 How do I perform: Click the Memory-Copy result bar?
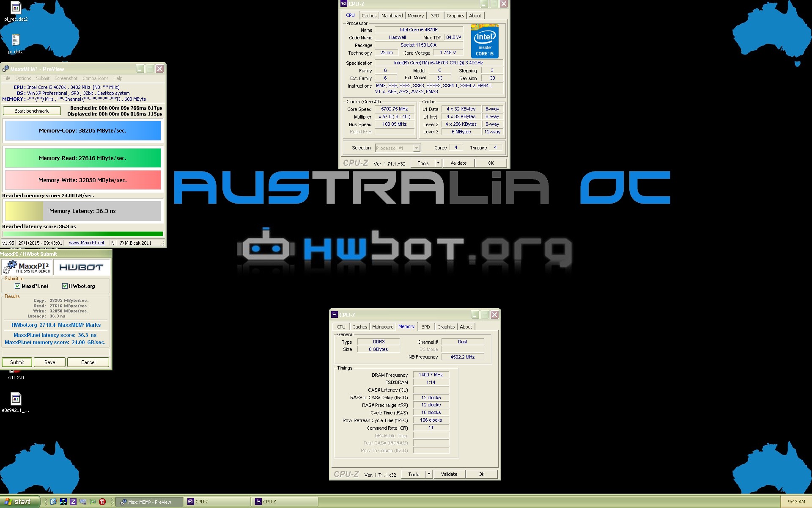tap(83, 130)
